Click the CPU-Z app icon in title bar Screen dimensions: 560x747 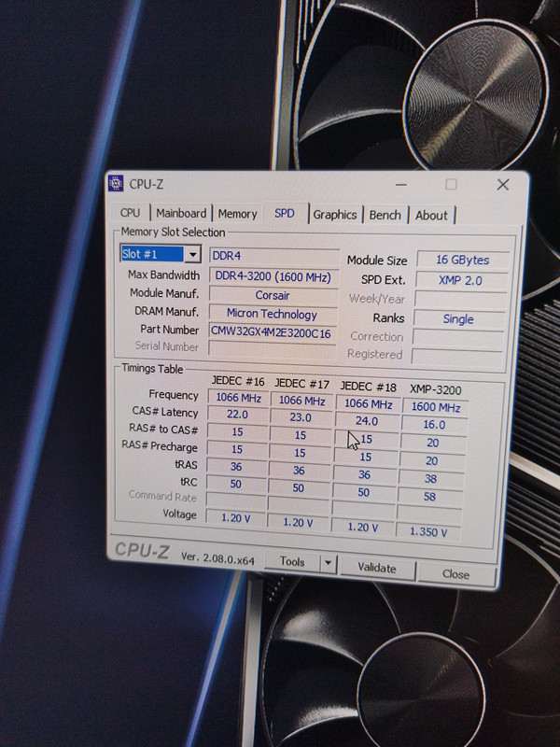[116, 183]
